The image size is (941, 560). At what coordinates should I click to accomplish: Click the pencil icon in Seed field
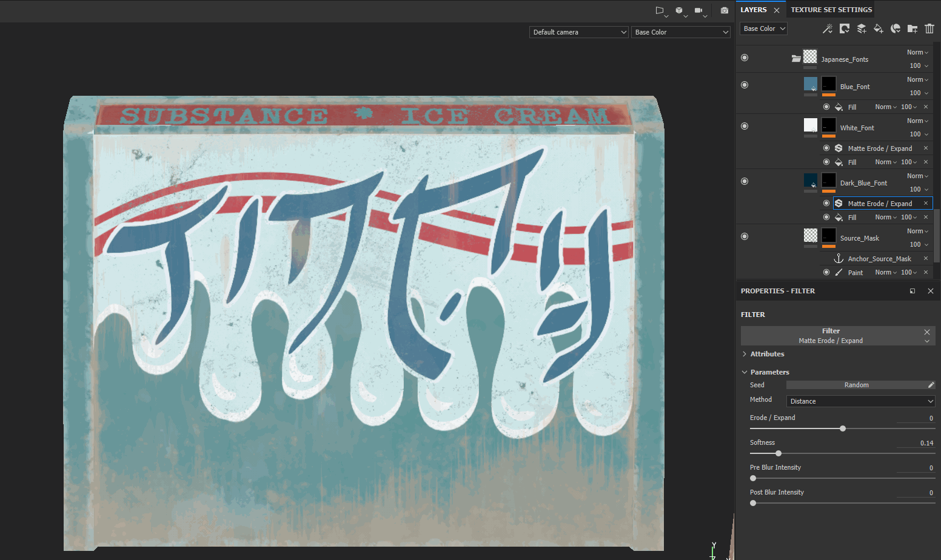click(931, 385)
